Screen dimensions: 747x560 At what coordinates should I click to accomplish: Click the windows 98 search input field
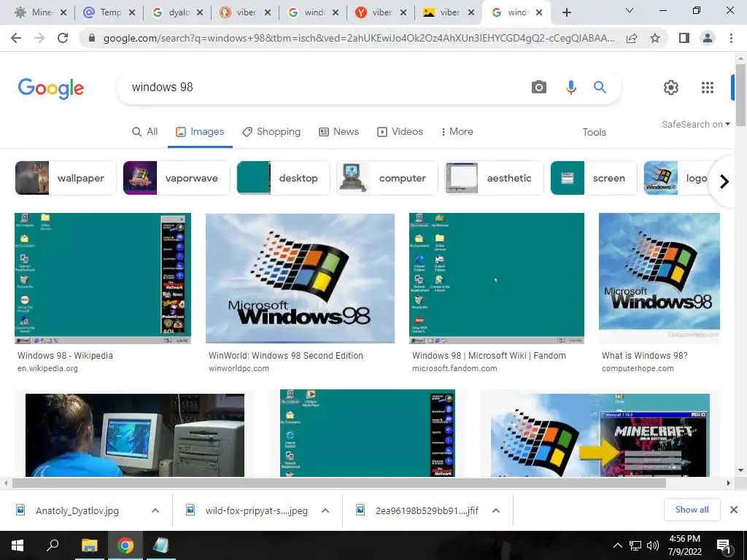tap(324, 87)
